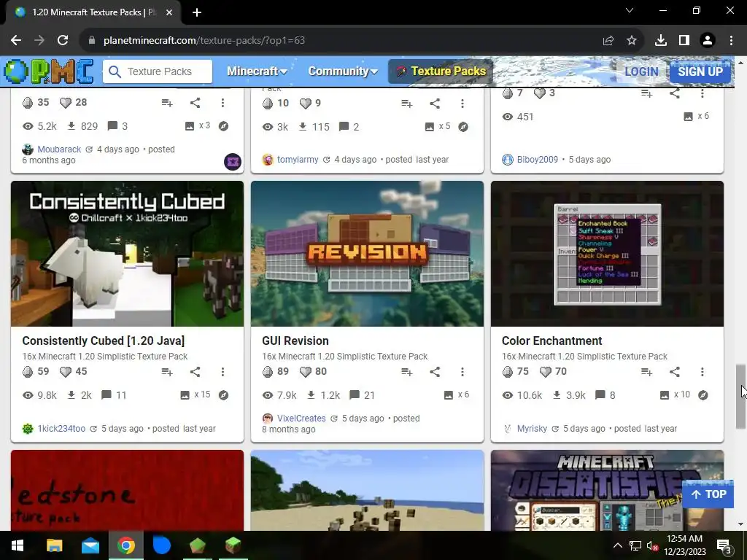This screenshot has height=560, width=747.
Task: Open the Chrome downloads icon
Action: [660, 41]
